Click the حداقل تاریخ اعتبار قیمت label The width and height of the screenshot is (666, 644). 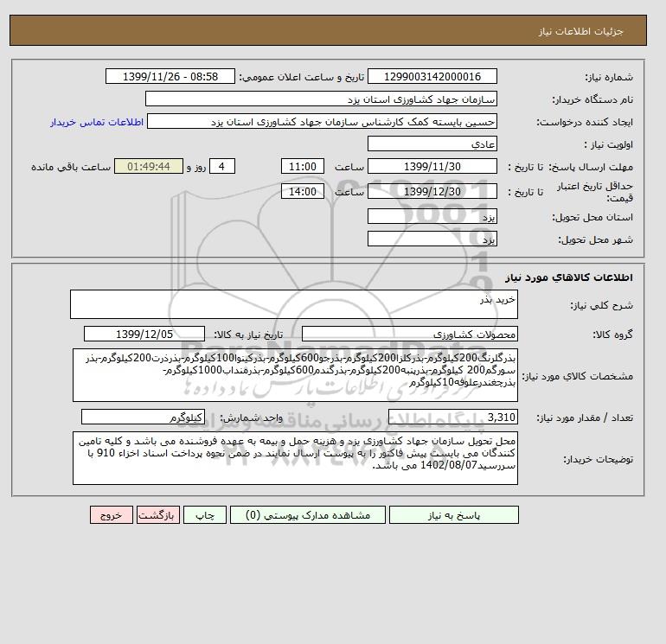(x=595, y=192)
